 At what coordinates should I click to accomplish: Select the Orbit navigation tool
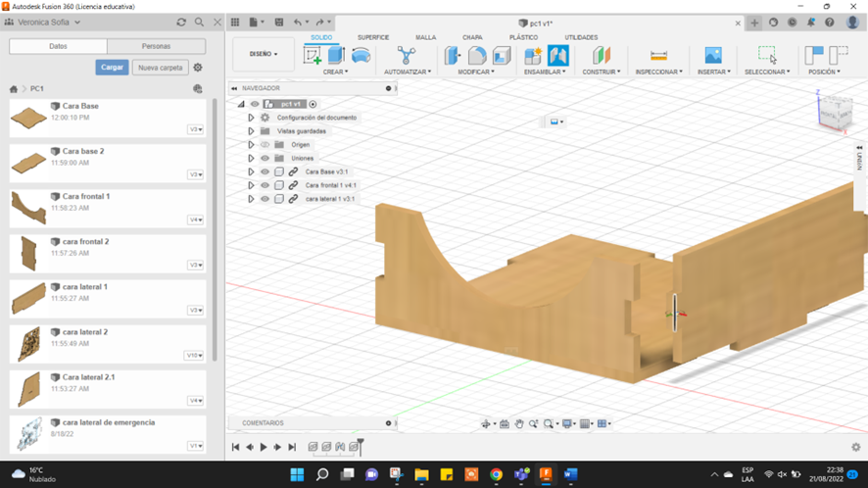486,423
